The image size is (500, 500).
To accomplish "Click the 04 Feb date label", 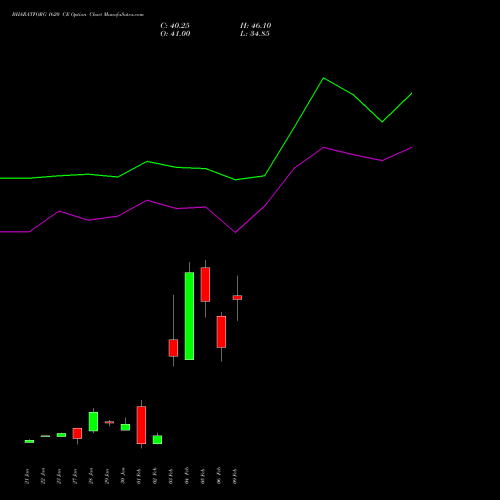I will click(x=187, y=476).
